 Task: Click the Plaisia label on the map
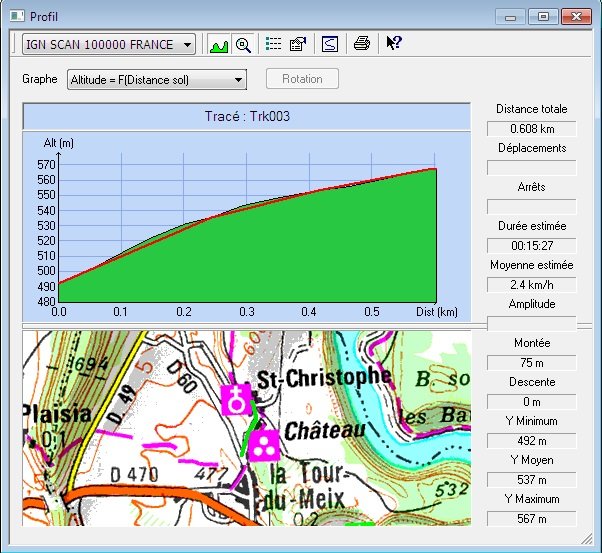click(58, 414)
